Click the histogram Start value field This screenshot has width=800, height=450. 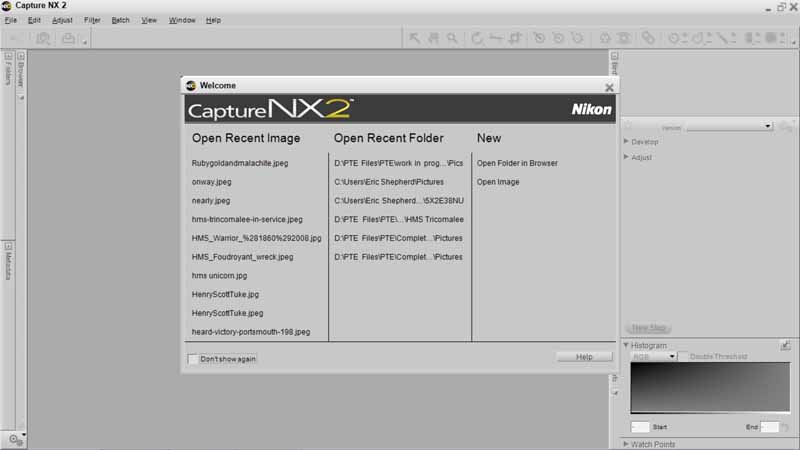640,427
